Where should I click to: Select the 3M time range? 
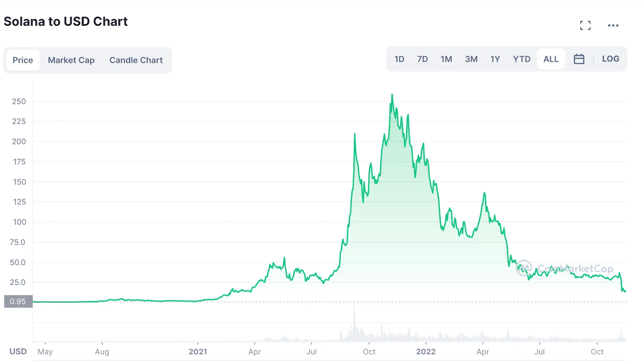point(471,59)
